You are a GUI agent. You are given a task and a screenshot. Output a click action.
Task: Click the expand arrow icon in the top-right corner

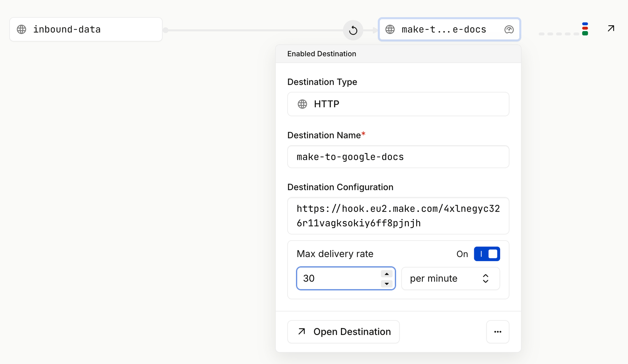[x=610, y=28]
